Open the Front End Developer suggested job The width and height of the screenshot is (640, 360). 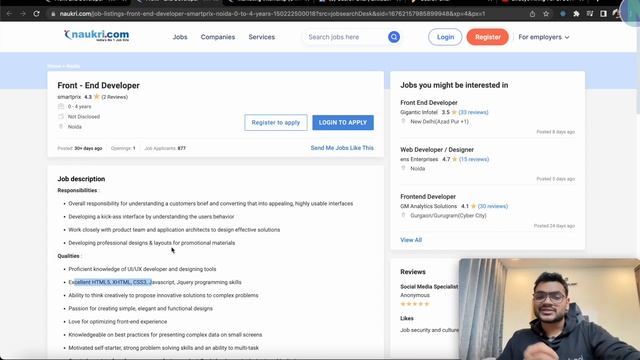click(429, 102)
